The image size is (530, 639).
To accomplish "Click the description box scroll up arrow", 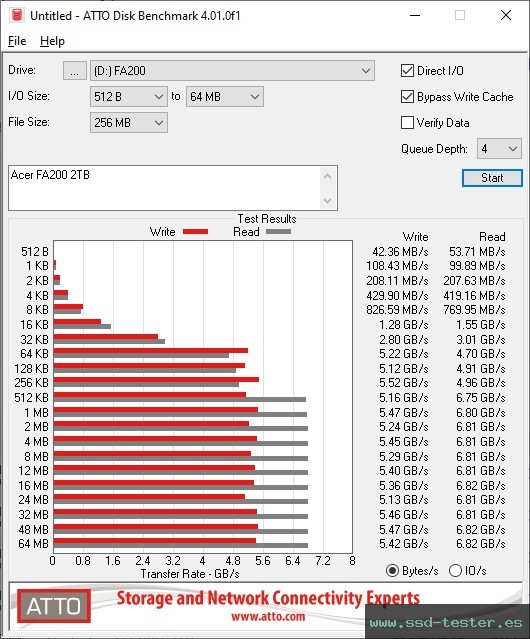I will point(328,176).
